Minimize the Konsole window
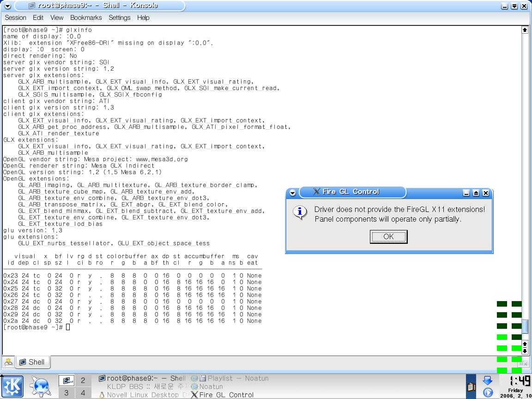 (504, 6)
